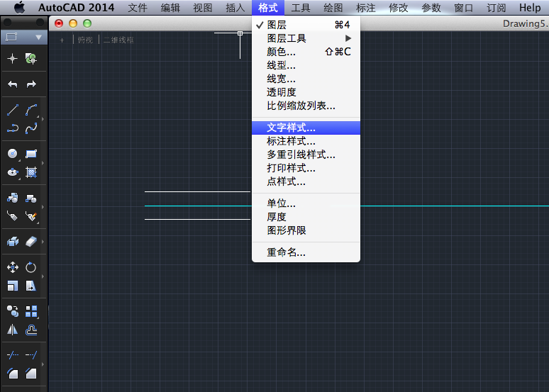
Task: Select the Erase tool
Action: click(31, 242)
